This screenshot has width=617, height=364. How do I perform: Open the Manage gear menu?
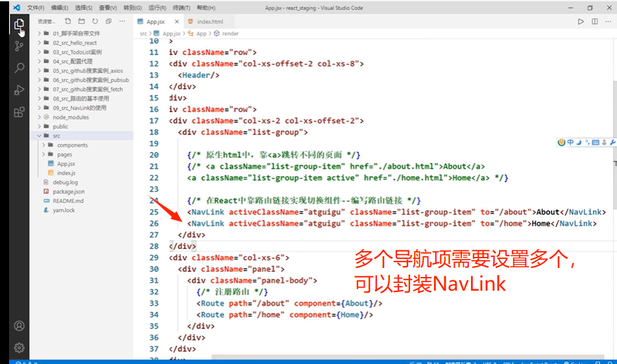tap(19, 348)
